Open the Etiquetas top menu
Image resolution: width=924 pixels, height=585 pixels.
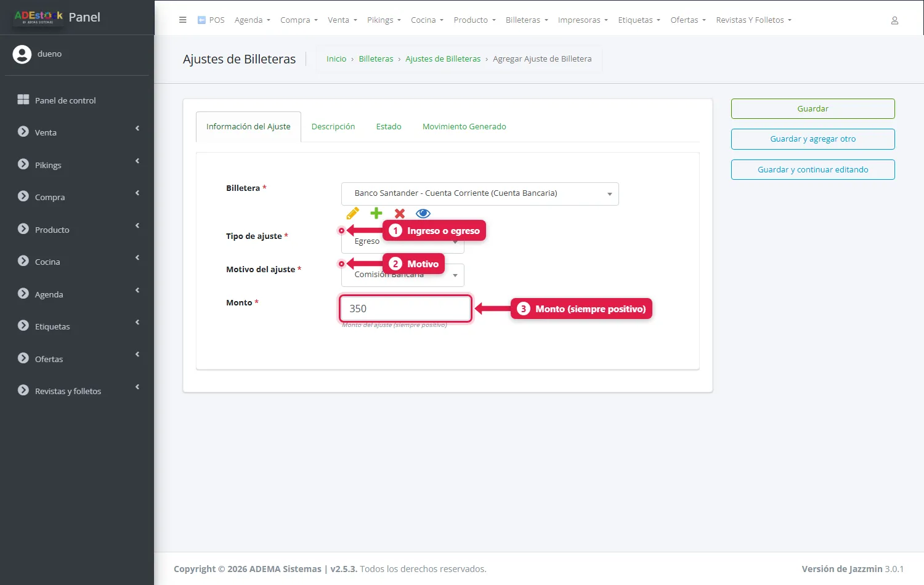tap(639, 20)
